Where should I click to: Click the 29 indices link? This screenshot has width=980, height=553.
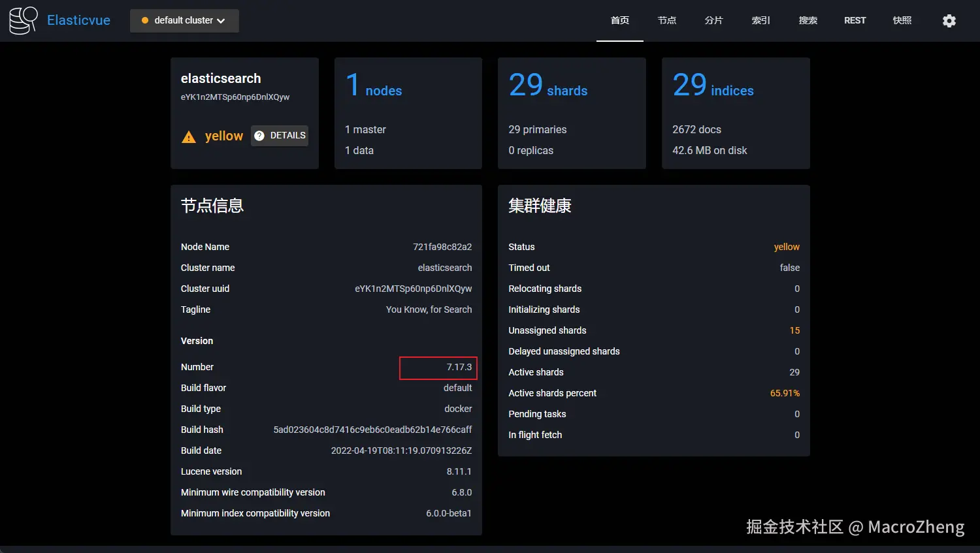coord(713,86)
